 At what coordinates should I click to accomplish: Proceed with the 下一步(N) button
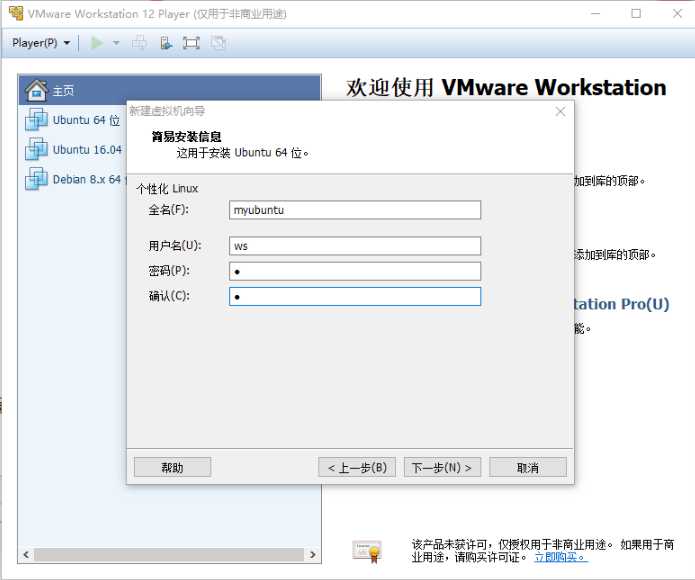442,467
